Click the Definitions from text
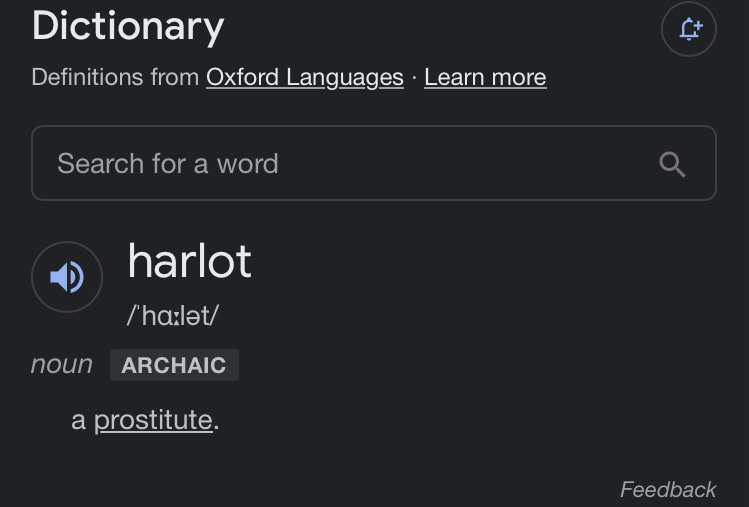The image size is (749, 507). click(x=115, y=77)
